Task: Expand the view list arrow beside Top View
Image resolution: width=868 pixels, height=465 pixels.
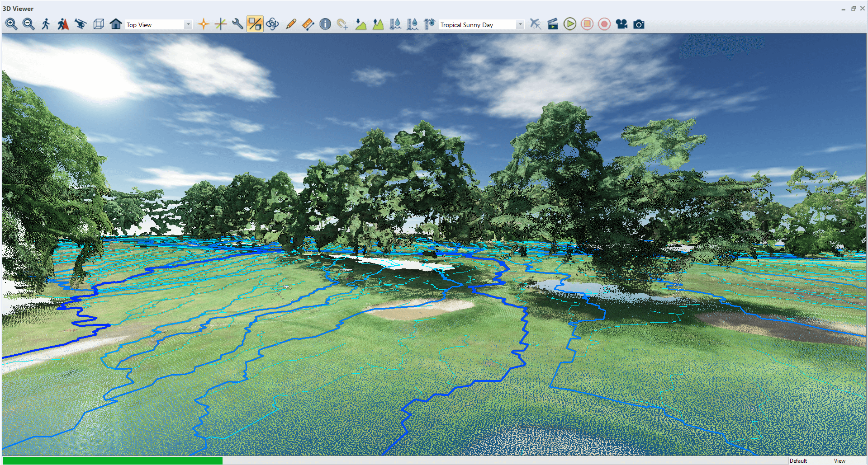Action: click(x=189, y=24)
